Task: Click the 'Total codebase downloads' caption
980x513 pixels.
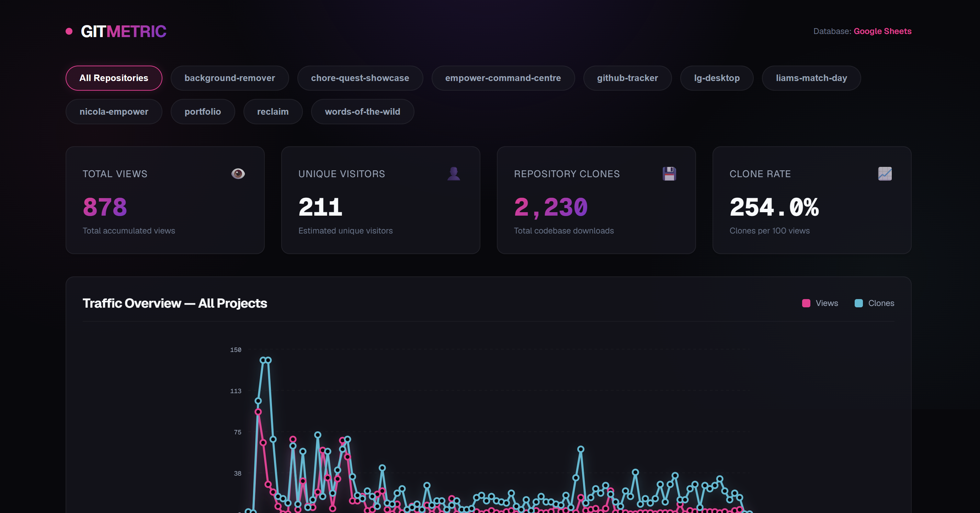Action: (x=564, y=231)
